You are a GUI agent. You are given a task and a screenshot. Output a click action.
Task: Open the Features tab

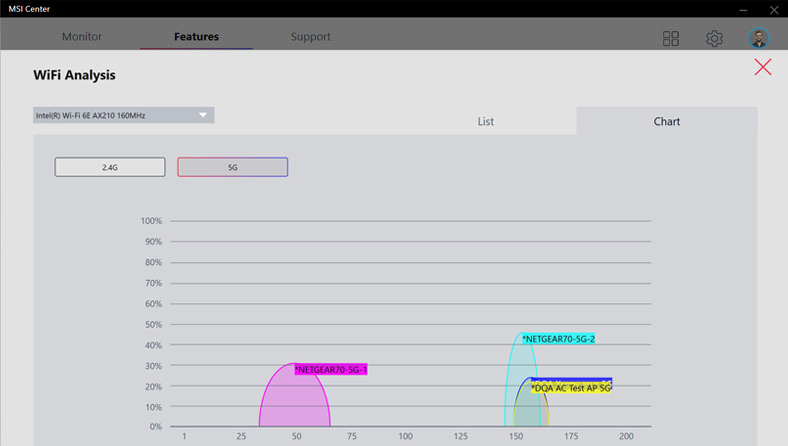pyautogui.click(x=196, y=37)
